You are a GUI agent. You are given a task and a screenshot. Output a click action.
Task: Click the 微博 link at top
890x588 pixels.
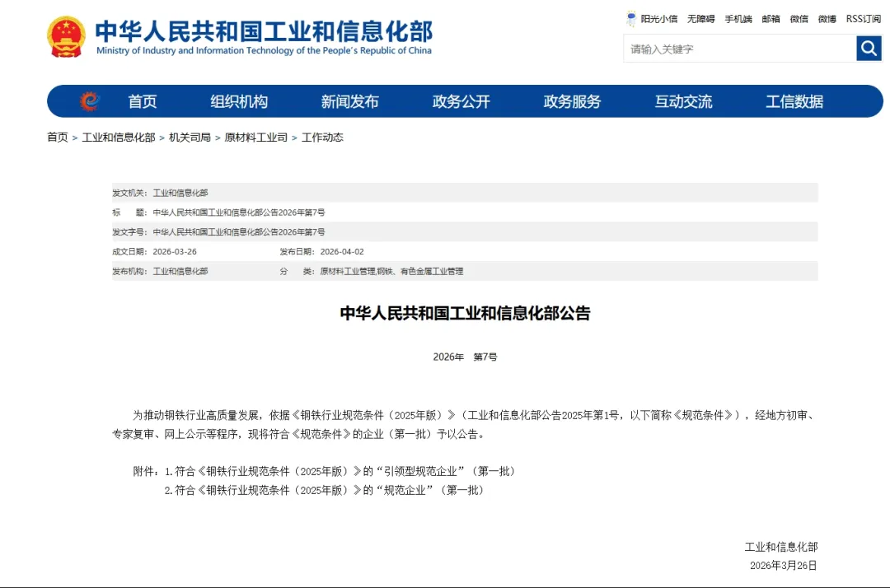[827, 19]
